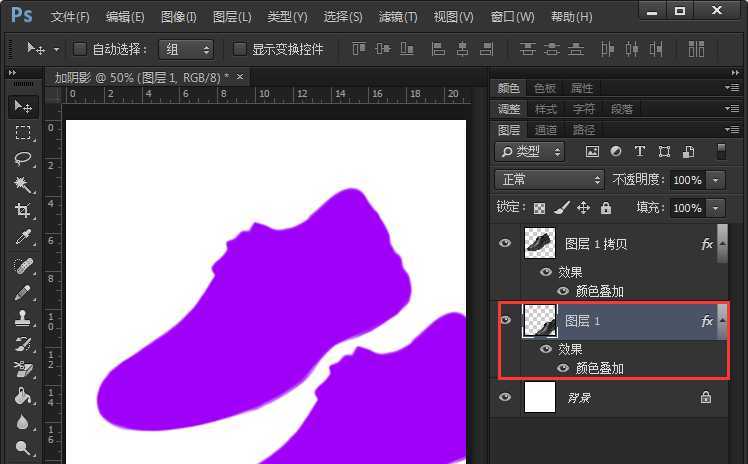Click the text layer filter icon
Image resolution: width=748 pixels, height=464 pixels.
coord(640,152)
